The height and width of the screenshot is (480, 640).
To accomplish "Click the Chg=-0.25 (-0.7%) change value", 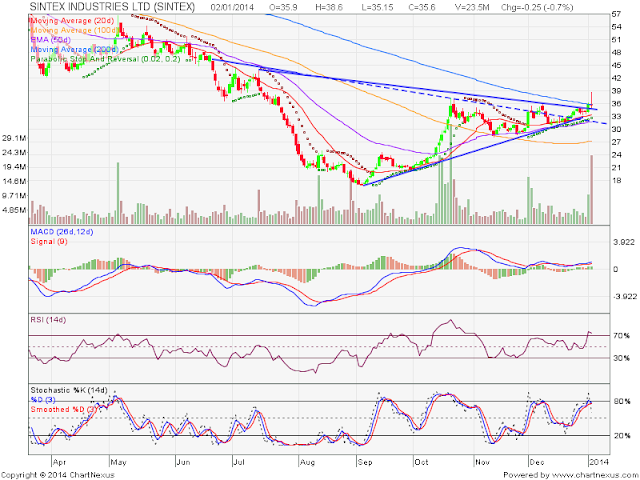I will pyautogui.click(x=537, y=7).
